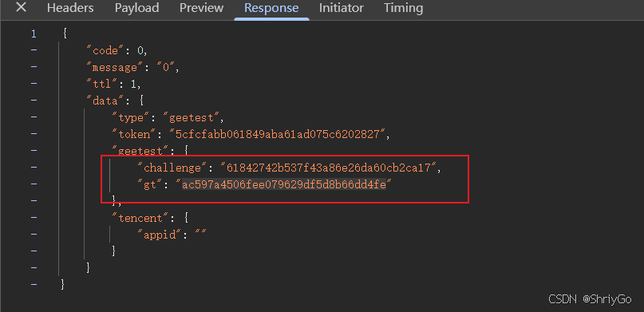This screenshot has width=644, height=312.
Task: Switch to the Headers tab
Action: coord(70,8)
